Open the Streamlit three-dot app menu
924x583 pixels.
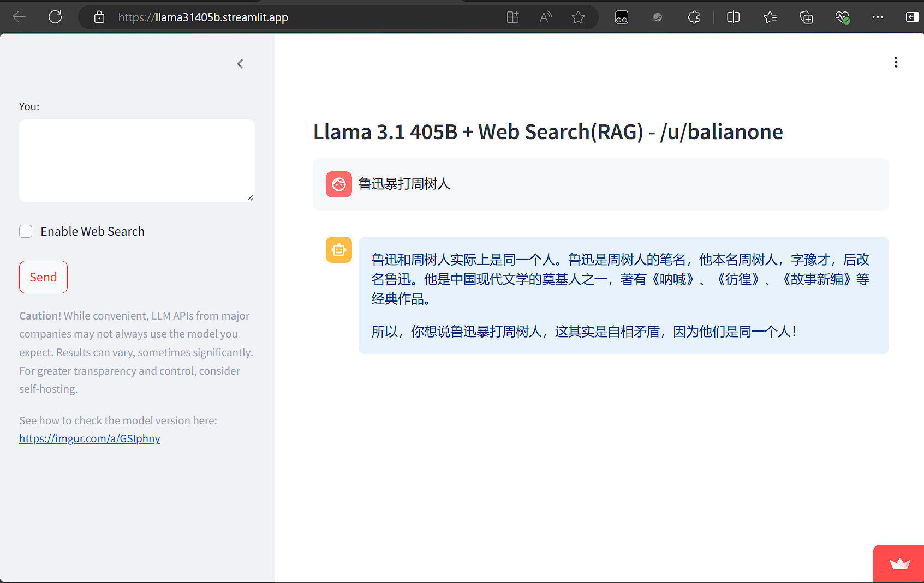click(x=896, y=62)
